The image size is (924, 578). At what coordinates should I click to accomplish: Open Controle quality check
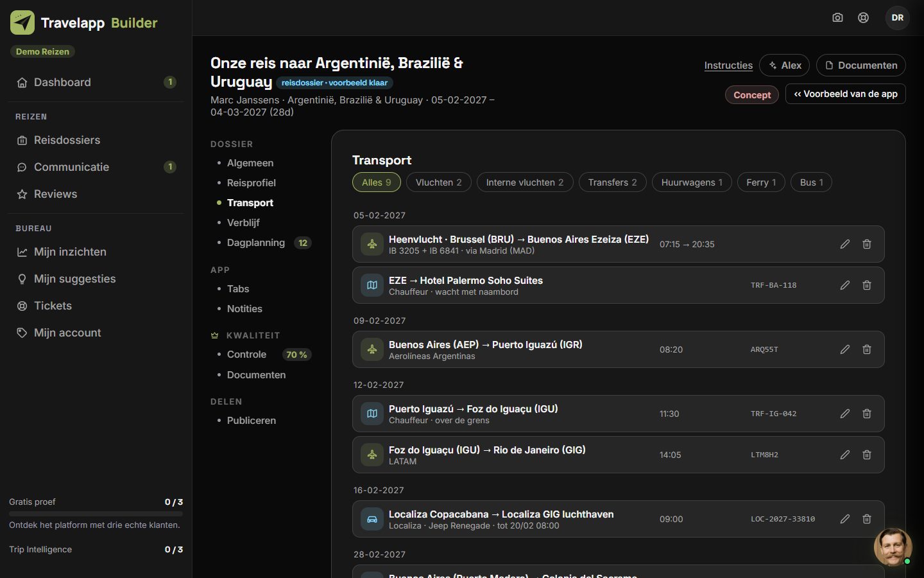263,355
